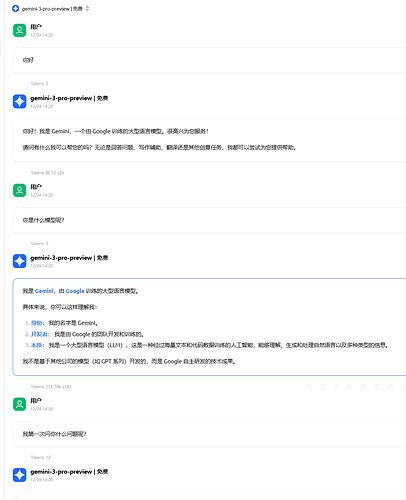
Task: Click the blue 开发者 list label
Action: [40, 334]
